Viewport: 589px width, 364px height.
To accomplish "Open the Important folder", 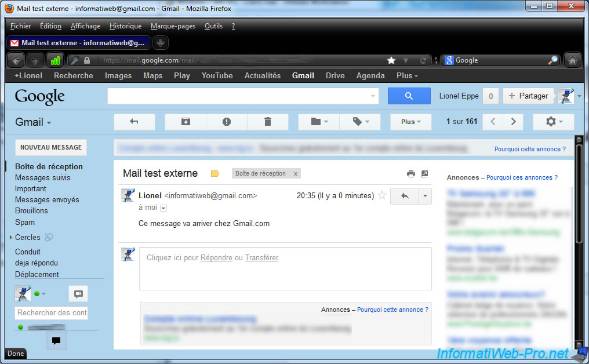I will click(x=30, y=188).
